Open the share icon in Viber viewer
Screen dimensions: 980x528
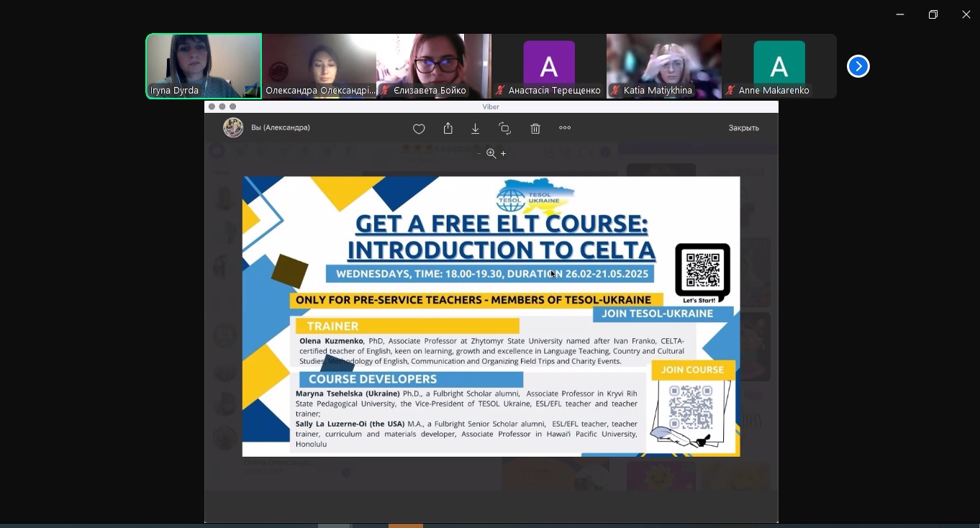pos(448,128)
